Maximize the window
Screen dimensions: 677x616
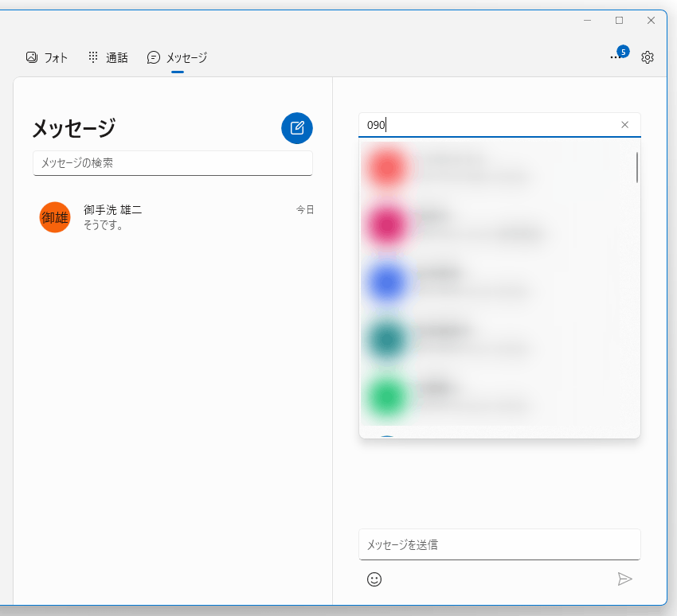(x=619, y=20)
